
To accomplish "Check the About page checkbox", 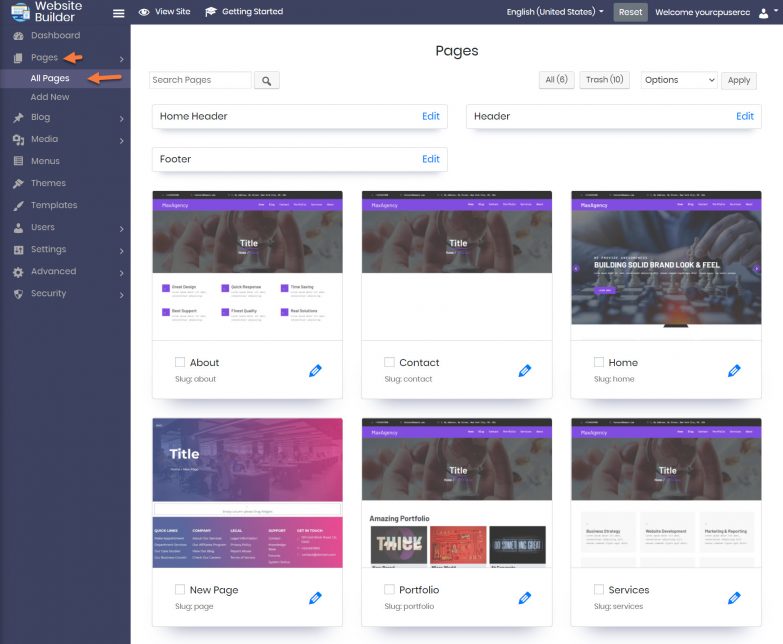I will 180,363.
